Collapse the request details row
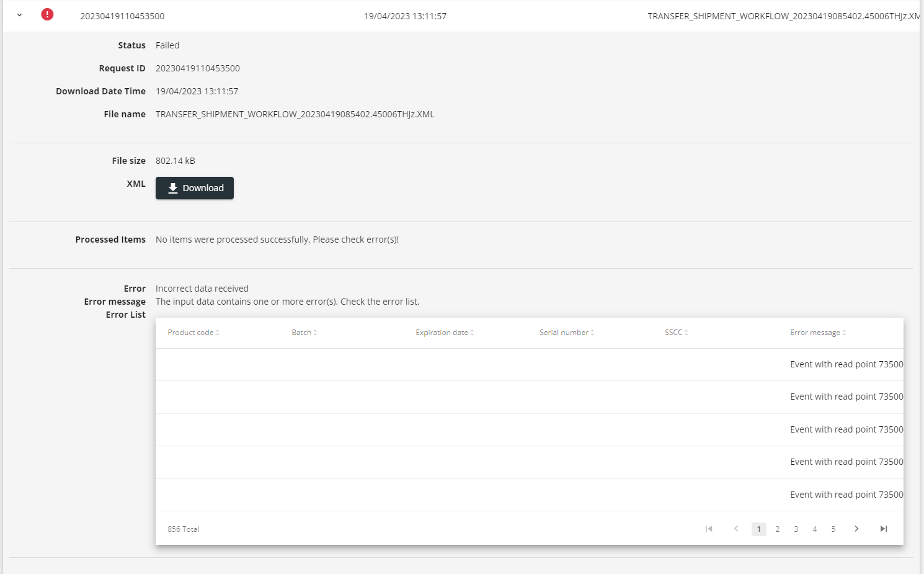Image resolution: width=924 pixels, height=574 pixels. 19,14
